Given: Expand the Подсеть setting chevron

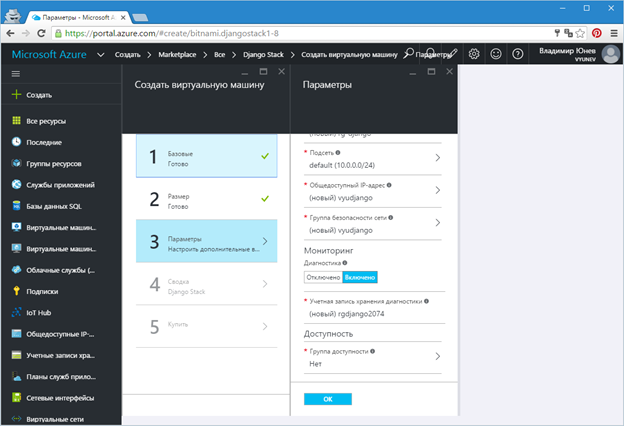Looking at the screenshot, I should 437,158.
